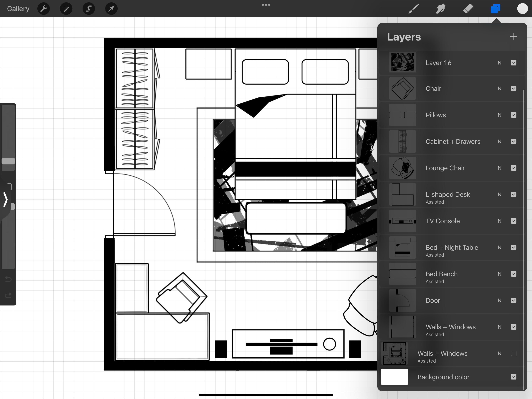Select the Selection tool
Image resolution: width=532 pixels, height=399 pixels.
tap(89, 9)
